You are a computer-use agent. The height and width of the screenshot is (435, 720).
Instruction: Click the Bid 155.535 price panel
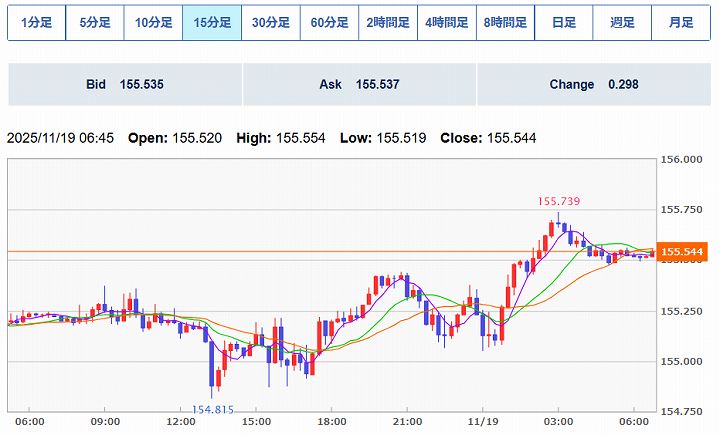[x=125, y=85]
